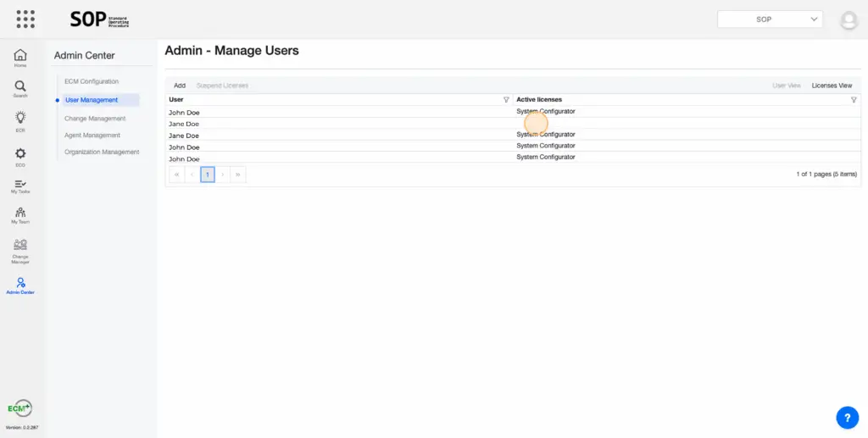Open ECO gear icon in sidebar
The image size is (868, 438).
[20, 156]
